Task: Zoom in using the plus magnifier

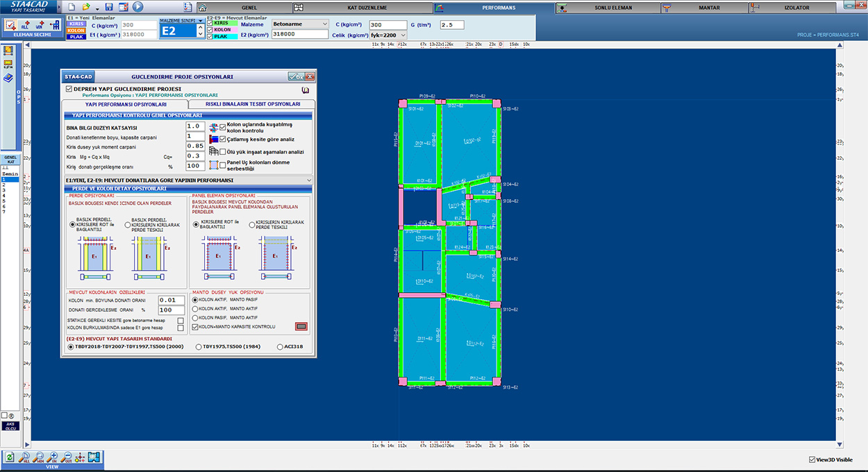Action: (x=53, y=457)
